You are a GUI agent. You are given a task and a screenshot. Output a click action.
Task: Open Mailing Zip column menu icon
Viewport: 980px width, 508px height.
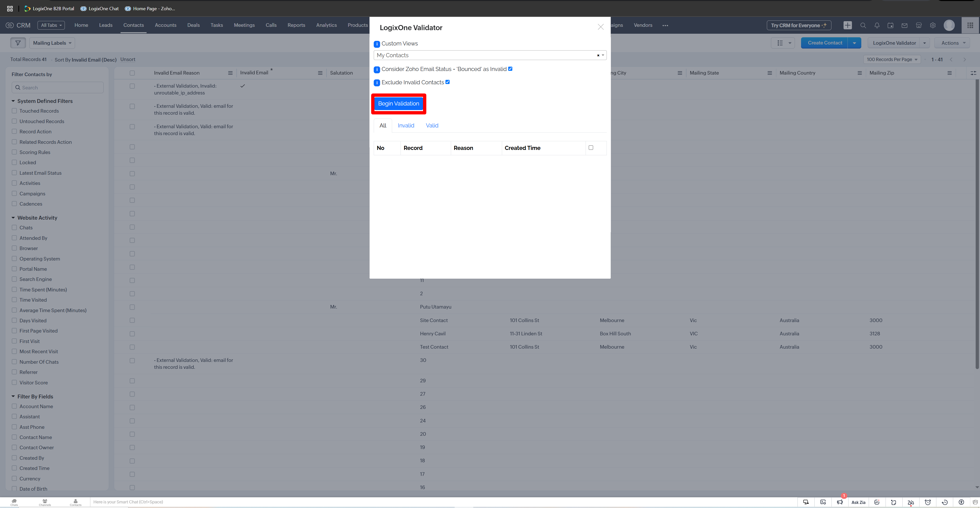(949, 73)
